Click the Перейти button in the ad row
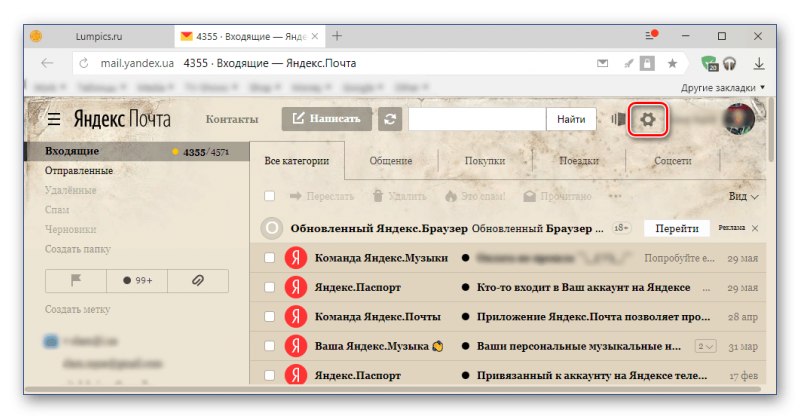800x419 pixels. click(677, 228)
